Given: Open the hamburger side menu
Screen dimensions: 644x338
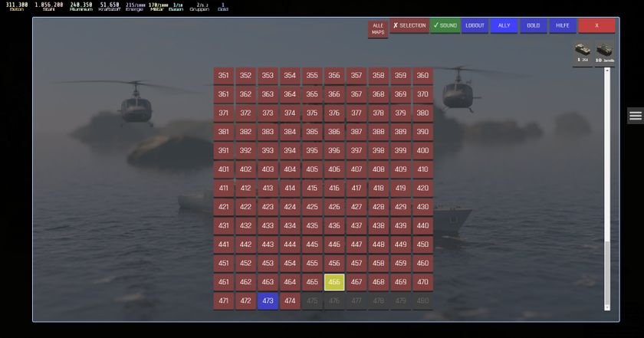Looking at the screenshot, I should [636, 116].
